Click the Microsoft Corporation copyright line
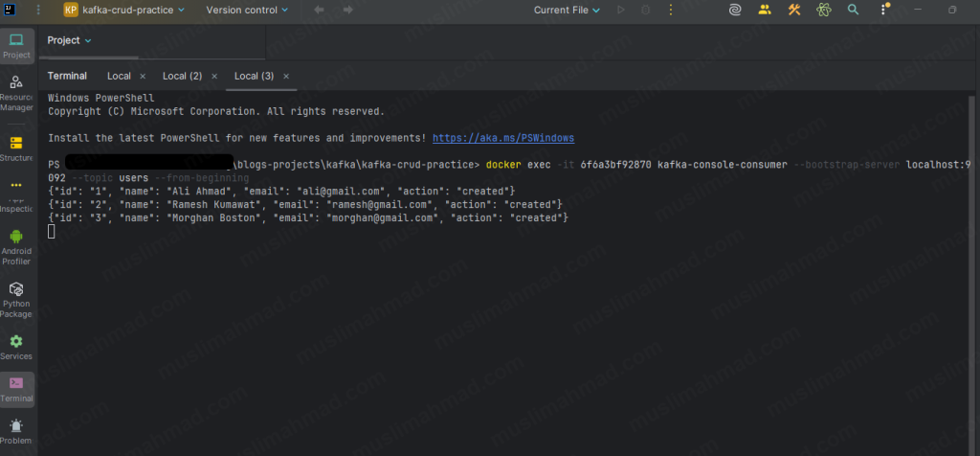 coord(216,111)
